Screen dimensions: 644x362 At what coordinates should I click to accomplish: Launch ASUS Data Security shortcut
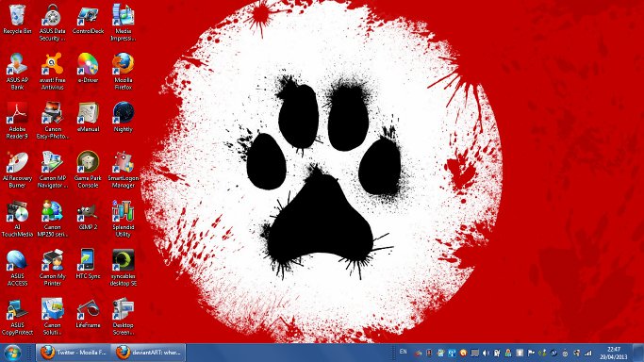[53, 23]
